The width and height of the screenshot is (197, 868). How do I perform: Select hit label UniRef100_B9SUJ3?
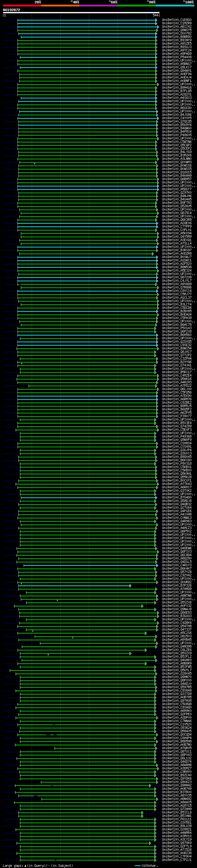(176, 47)
